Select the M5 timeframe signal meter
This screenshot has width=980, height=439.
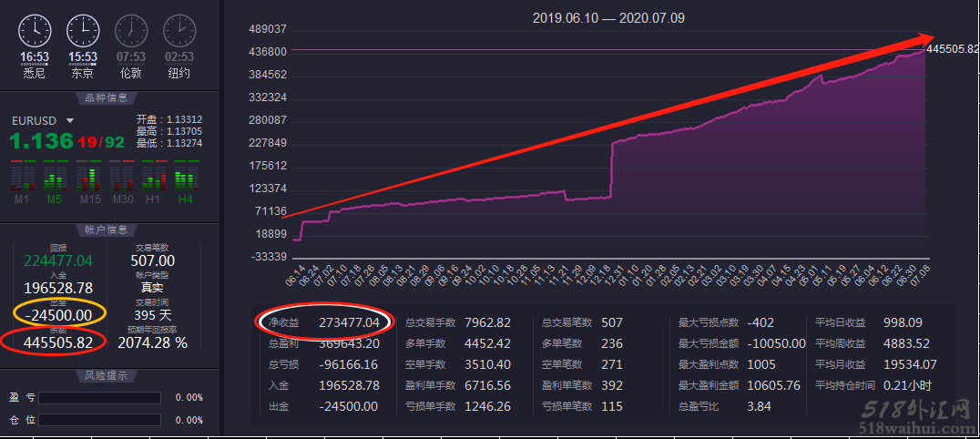point(55,177)
